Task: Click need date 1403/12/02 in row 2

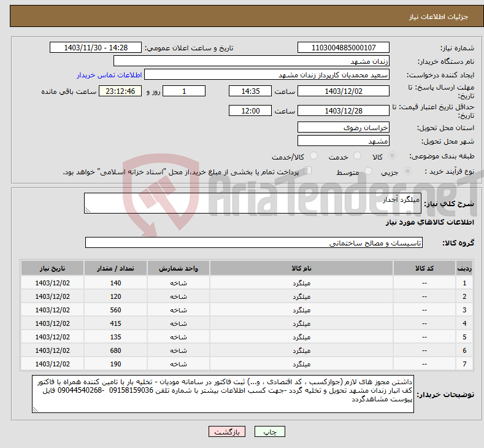Action: (x=53, y=296)
